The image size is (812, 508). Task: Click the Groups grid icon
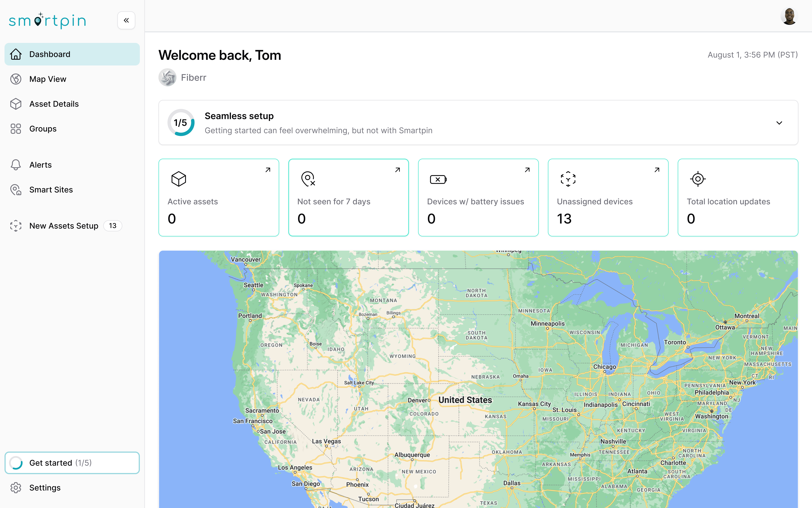(x=16, y=129)
